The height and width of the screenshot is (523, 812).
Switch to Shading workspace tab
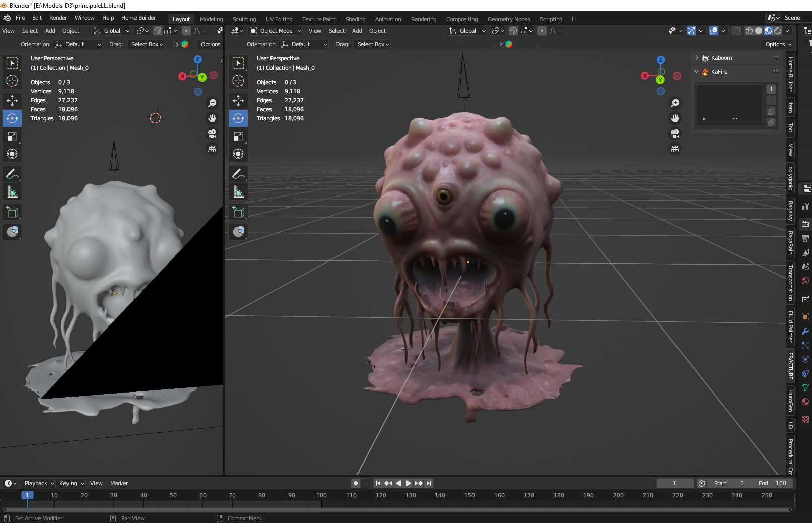tap(355, 19)
